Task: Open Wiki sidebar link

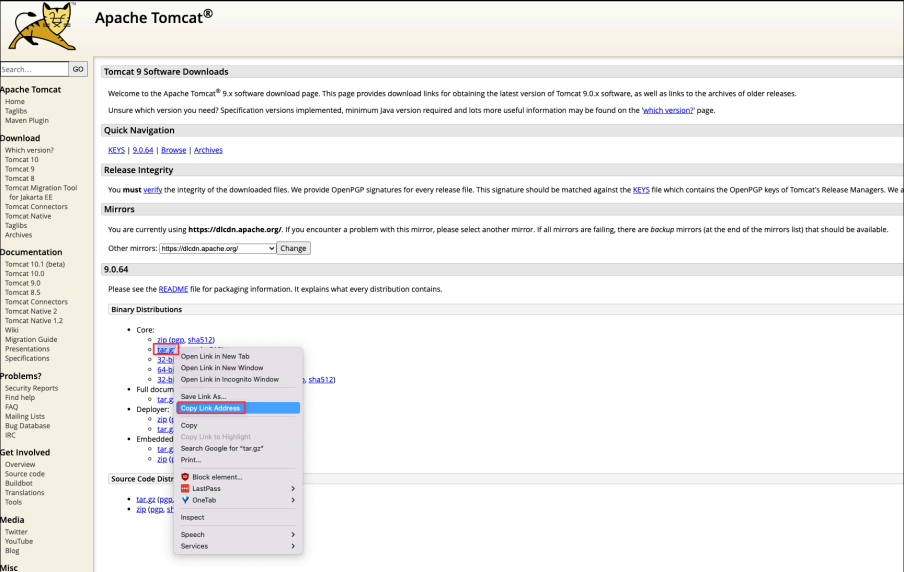Action: (x=12, y=330)
